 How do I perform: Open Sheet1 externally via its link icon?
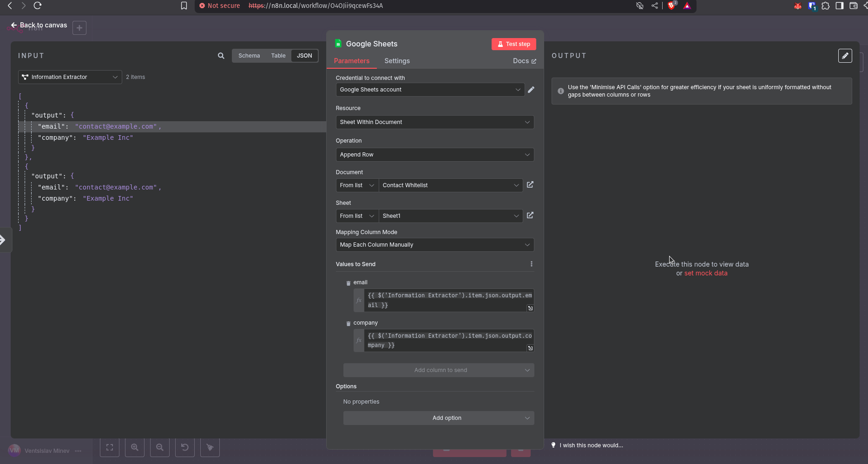click(x=530, y=216)
